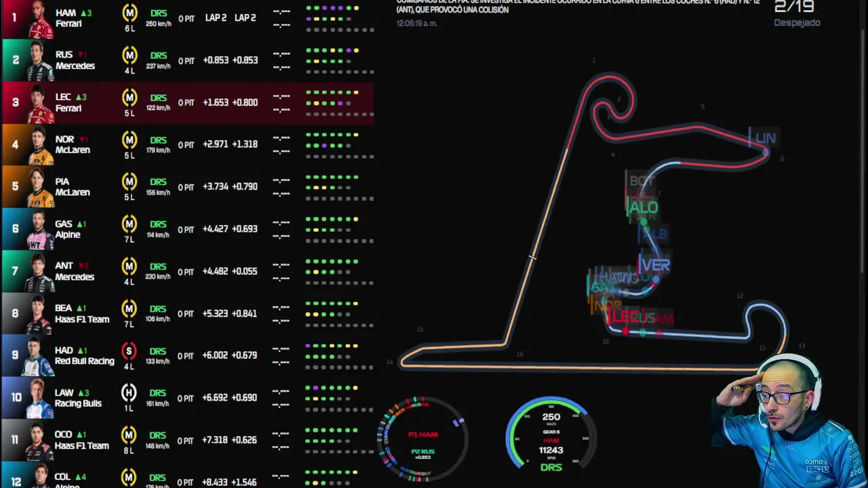Click the green up-arrow next to LAW
Image resolution: width=868 pixels, height=488 pixels.
84,392
